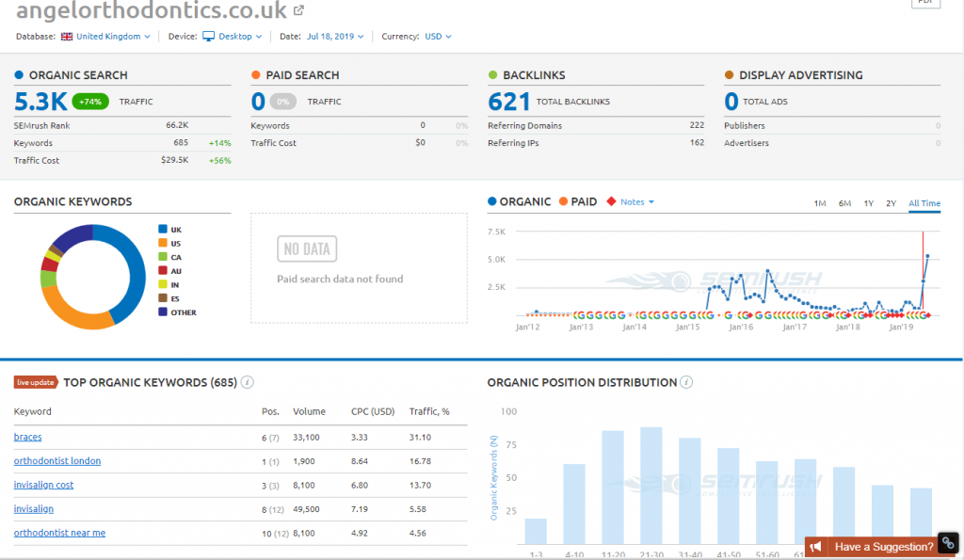Select the 6M time range tab
964x560 pixels.
844,203
